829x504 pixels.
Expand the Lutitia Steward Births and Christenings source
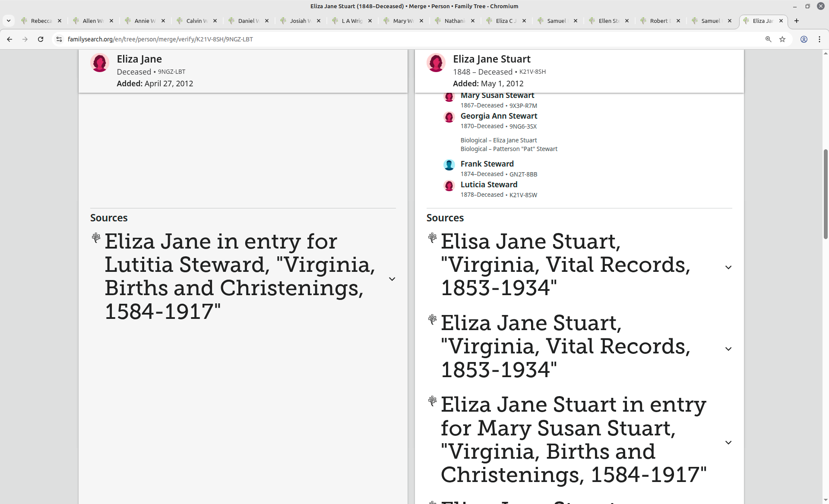pos(392,279)
